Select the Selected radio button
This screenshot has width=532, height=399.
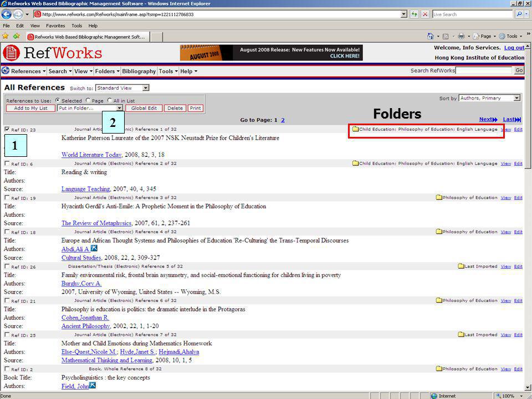pyautogui.click(x=57, y=100)
